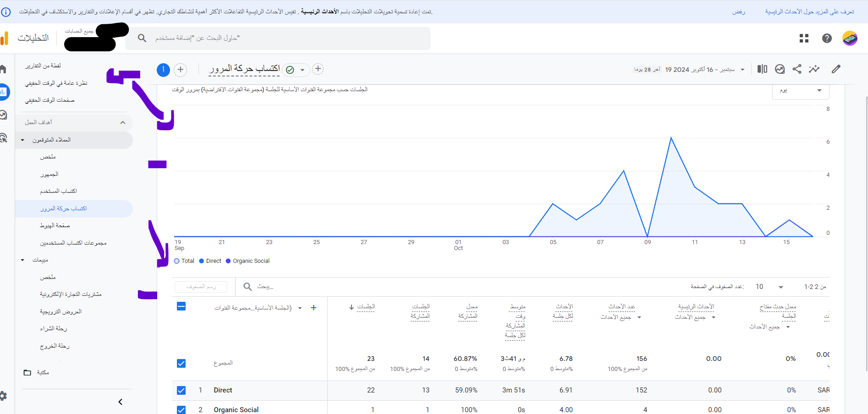Open the Google apps grid icon
The width and height of the screenshot is (868, 414).
coord(804,38)
